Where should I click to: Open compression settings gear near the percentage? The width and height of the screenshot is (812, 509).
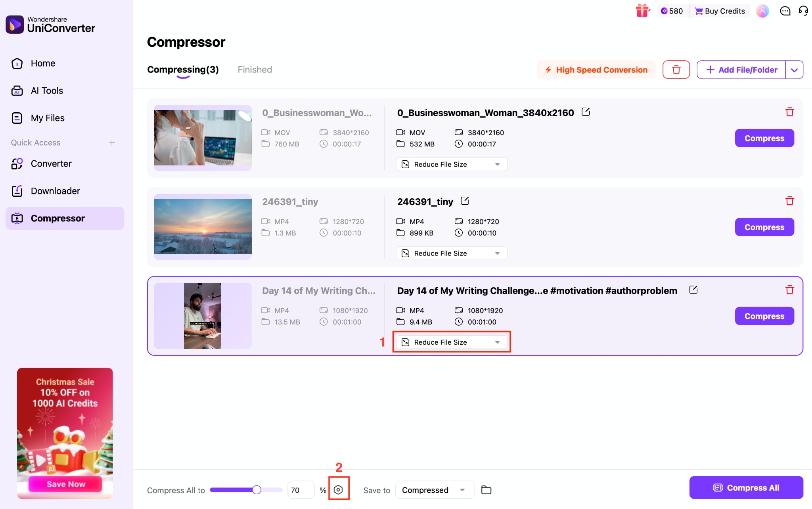(339, 490)
